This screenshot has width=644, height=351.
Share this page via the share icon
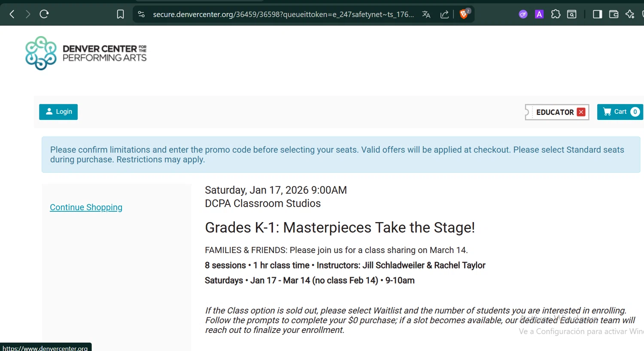444,14
